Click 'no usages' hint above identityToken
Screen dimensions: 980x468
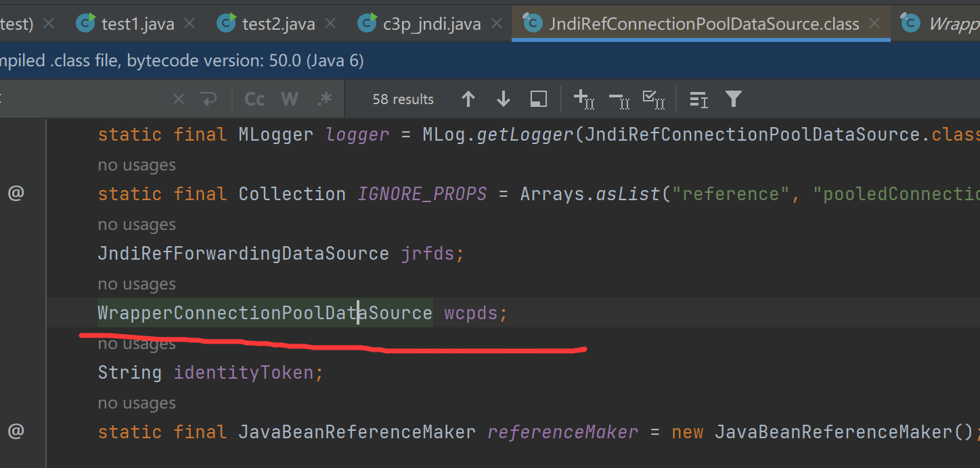pos(137,344)
